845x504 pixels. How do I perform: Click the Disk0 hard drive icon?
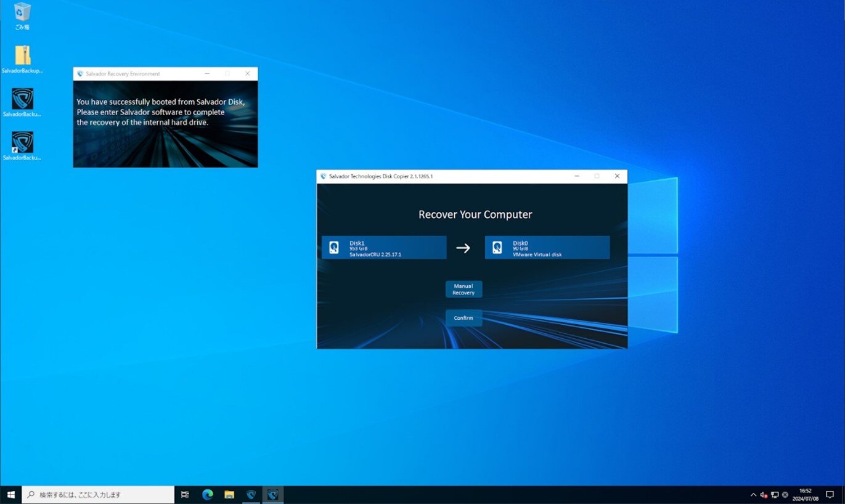497,248
